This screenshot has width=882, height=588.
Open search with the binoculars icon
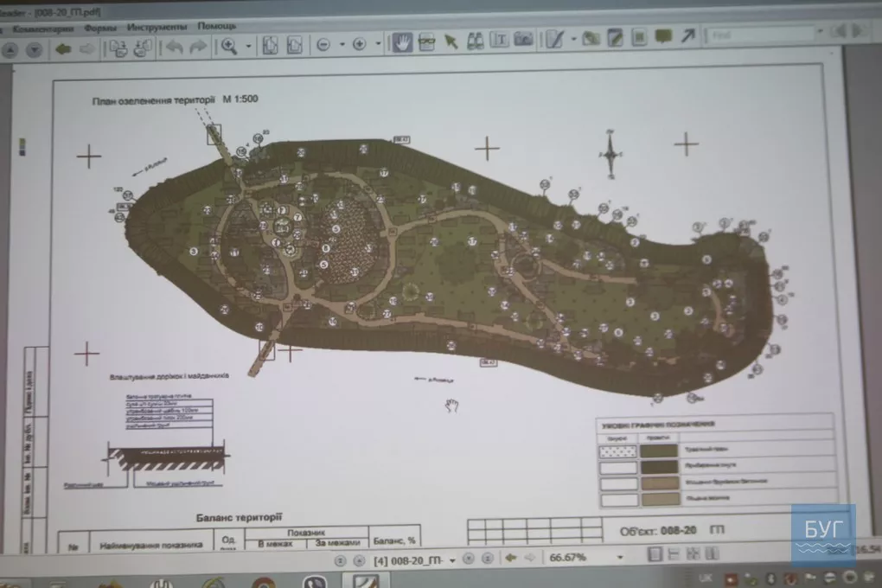pos(475,41)
